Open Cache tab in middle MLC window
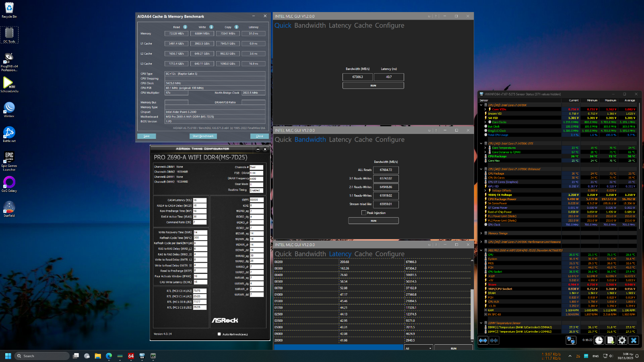Image resolution: width=644 pixels, height=362 pixels. pos(363,140)
